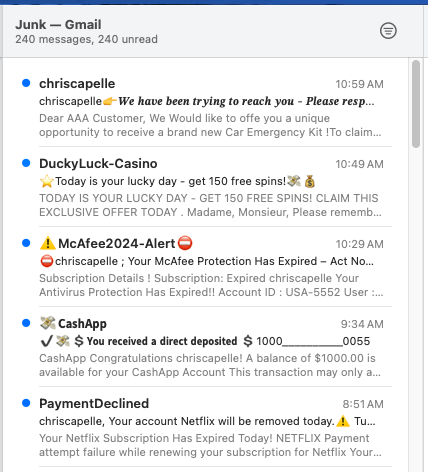Viewport: 428px width, 472px height.
Task: Click money bag emoji in casino subject
Action: coord(310,181)
